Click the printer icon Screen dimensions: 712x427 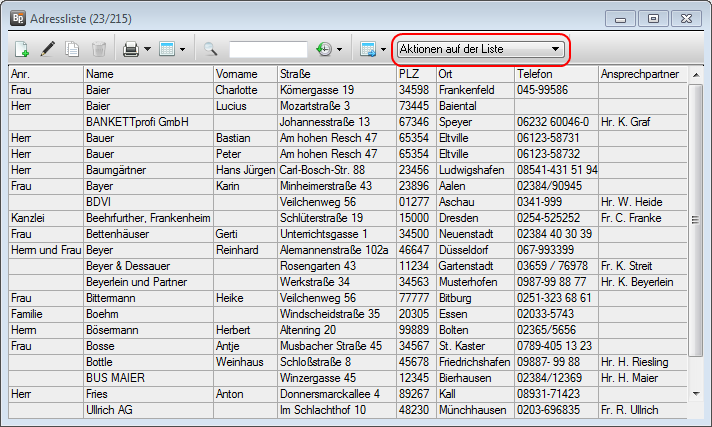click(x=130, y=48)
